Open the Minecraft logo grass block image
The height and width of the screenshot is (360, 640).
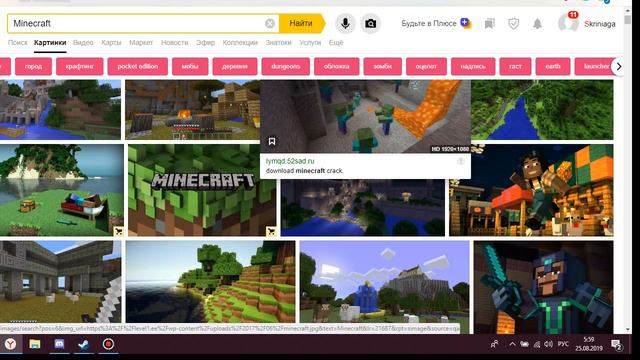pyautogui.click(x=202, y=190)
